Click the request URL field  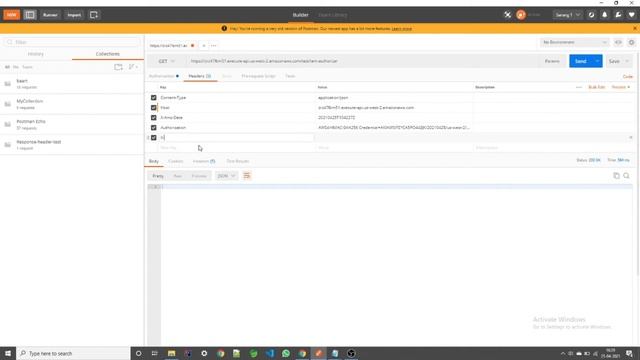coord(363,61)
